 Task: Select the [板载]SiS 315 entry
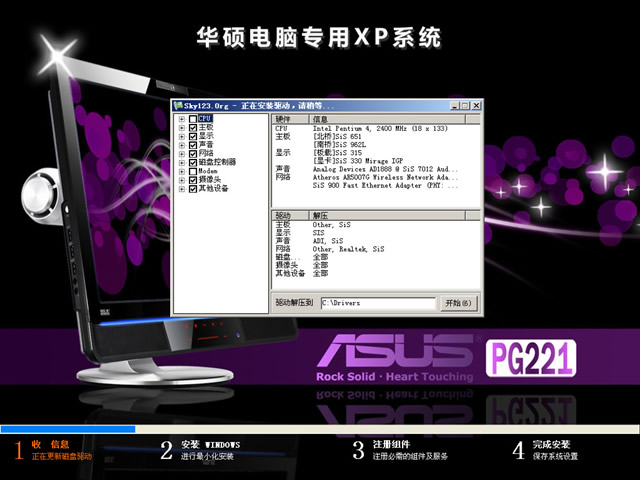337,153
